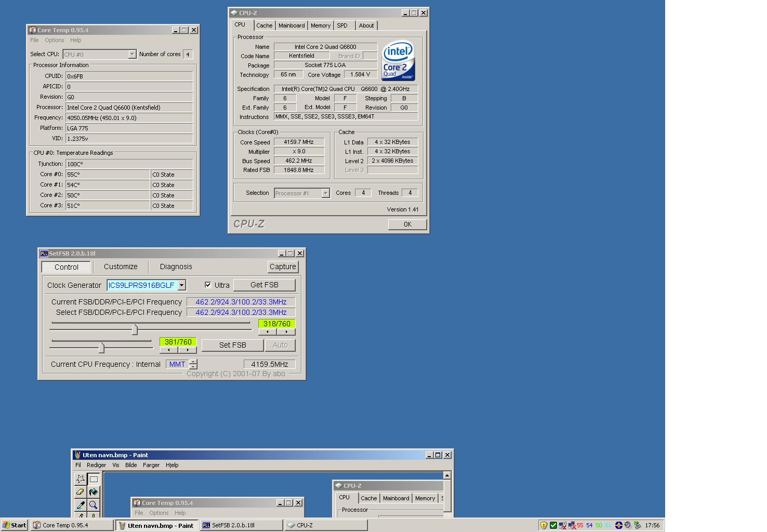Open the Bilde menu in Paint
This screenshot has height=532, width=767.
(131, 465)
